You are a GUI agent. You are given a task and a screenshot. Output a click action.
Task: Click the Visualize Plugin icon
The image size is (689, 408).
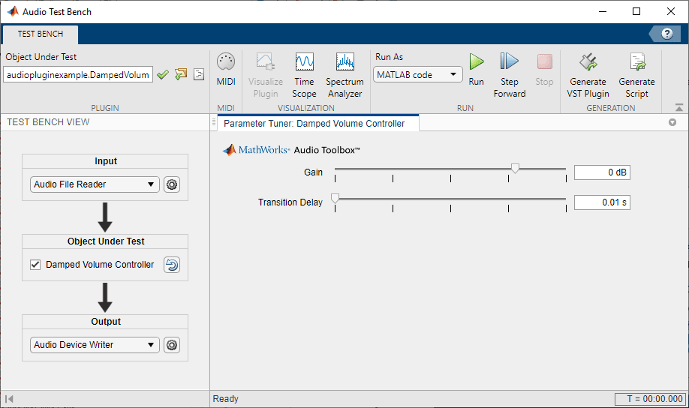265,75
